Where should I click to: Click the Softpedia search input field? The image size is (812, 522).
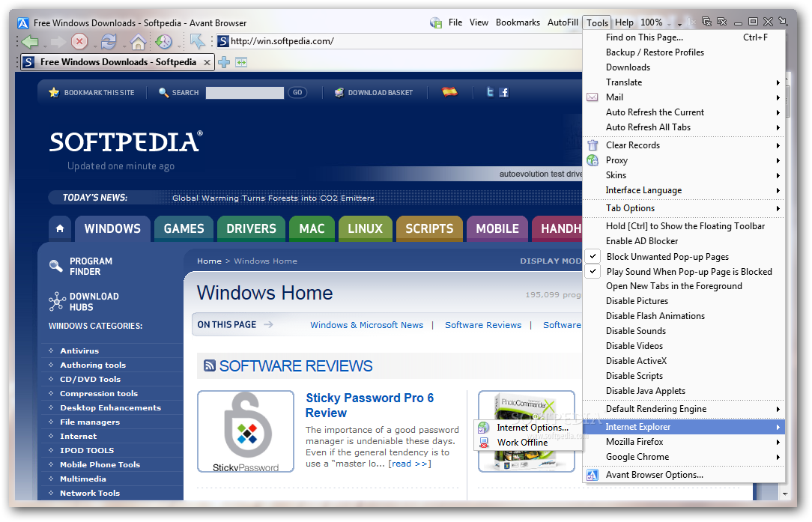point(244,93)
